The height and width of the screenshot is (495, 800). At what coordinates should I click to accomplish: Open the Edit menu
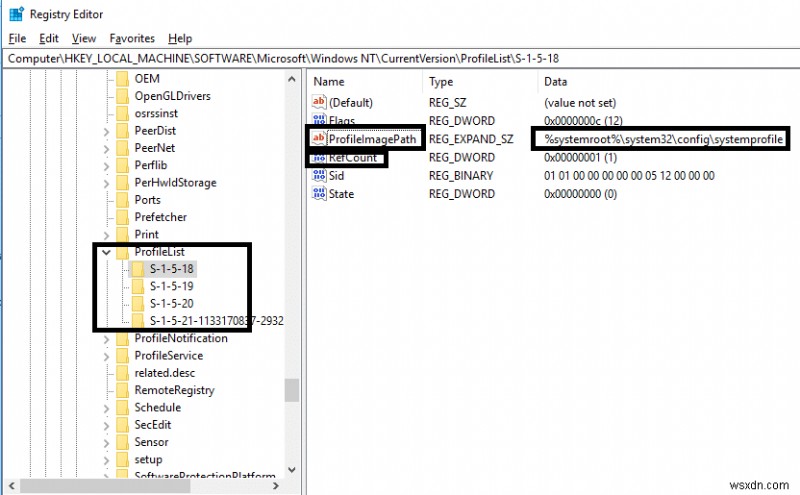pyautogui.click(x=49, y=38)
